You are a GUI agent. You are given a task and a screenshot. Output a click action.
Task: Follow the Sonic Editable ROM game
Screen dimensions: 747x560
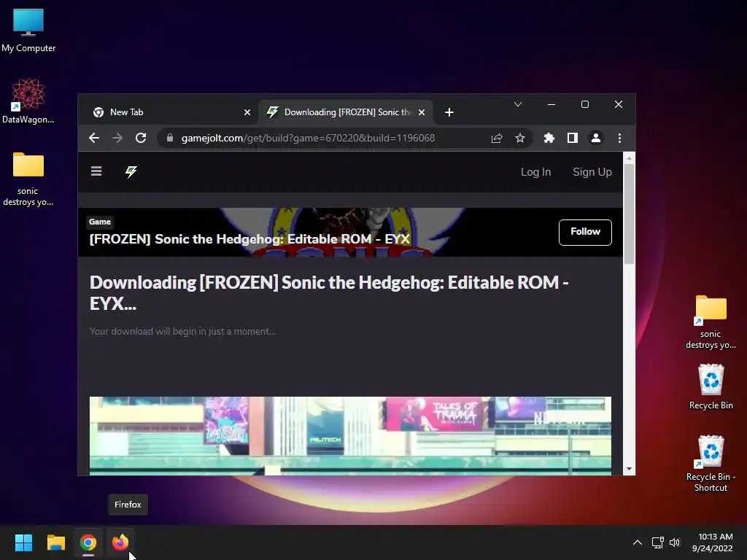[585, 233]
